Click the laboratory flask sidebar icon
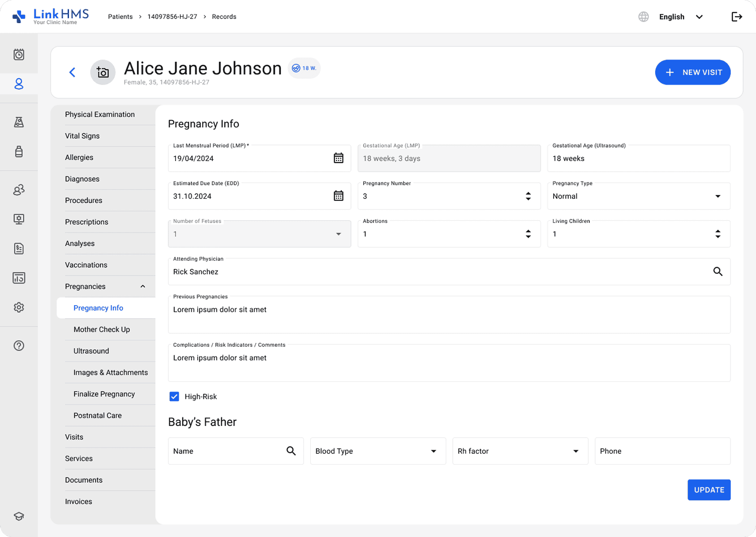The height and width of the screenshot is (537, 756). [19, 122]
